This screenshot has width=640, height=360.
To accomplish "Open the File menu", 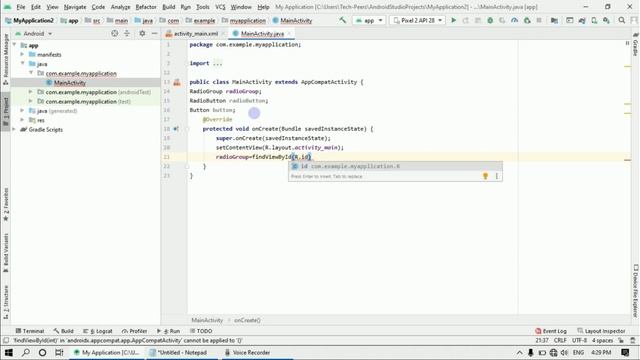I will (21, 7).
